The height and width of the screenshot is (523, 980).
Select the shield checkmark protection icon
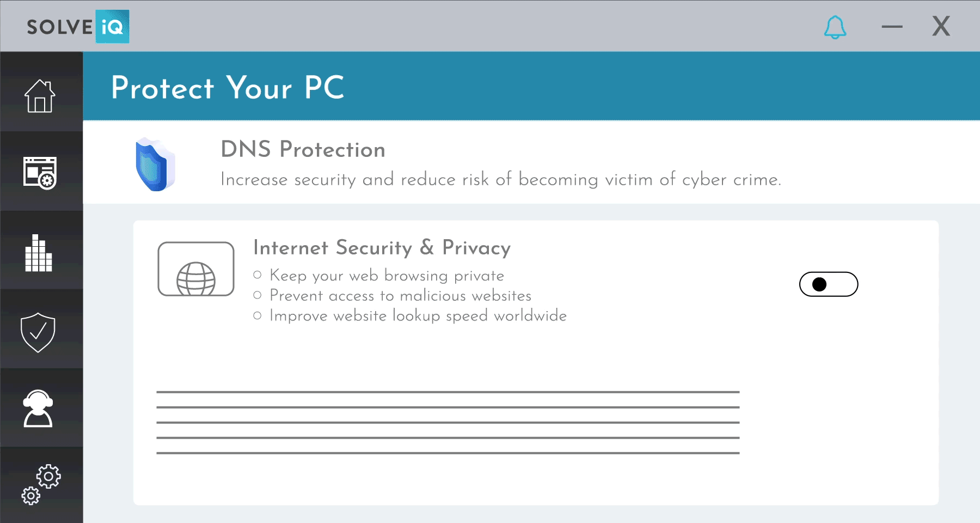(x=38, y=332)
